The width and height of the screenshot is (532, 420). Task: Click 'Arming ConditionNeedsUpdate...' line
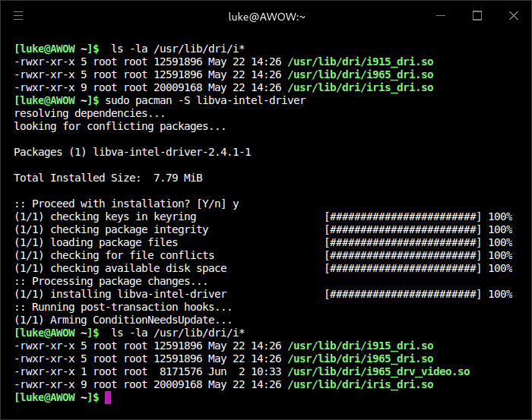[141, 320]
